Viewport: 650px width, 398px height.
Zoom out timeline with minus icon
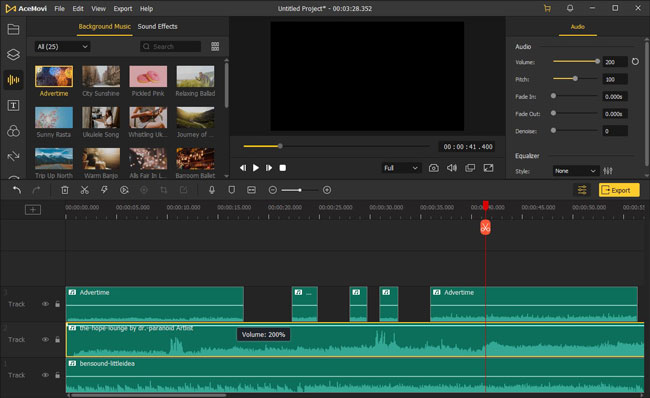[x=272, y=190]
